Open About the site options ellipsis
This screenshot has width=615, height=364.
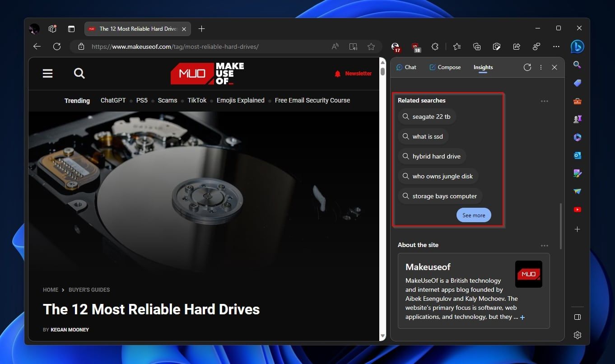[545, 246]
